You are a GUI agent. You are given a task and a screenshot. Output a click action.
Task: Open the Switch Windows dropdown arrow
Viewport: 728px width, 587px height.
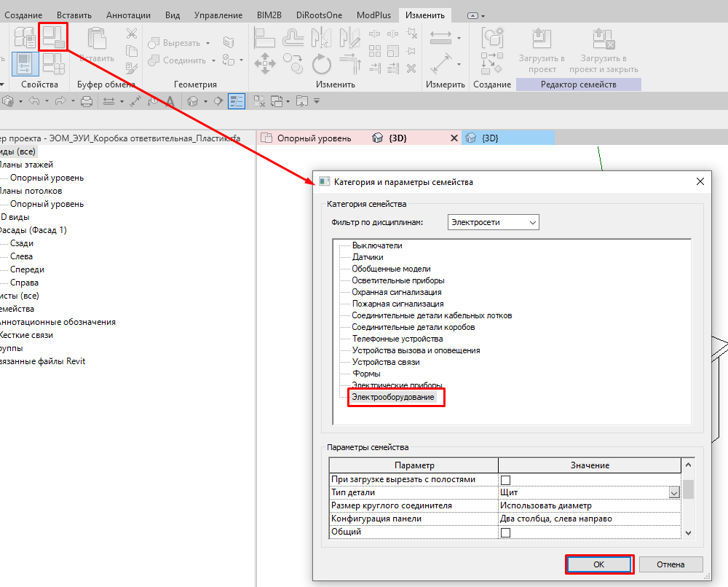288,101
